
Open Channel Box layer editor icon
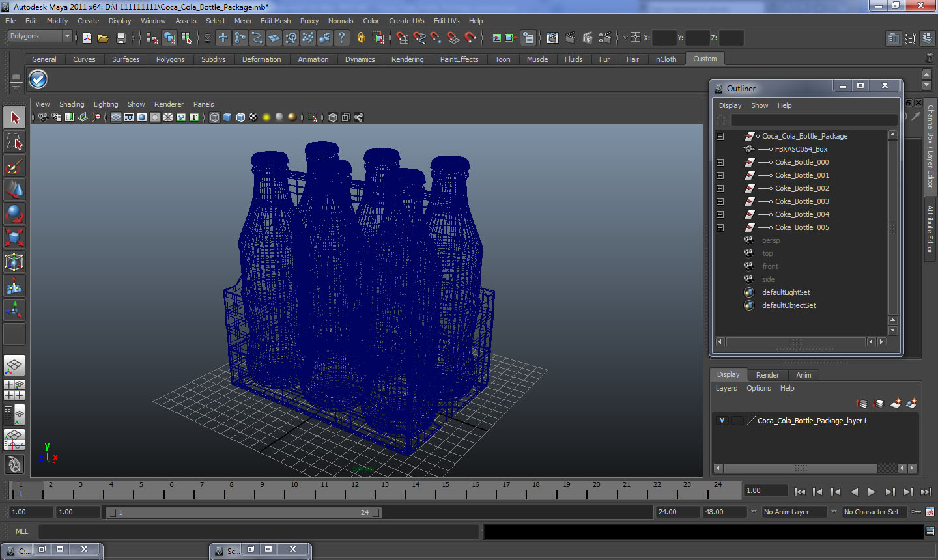point(928,38)
